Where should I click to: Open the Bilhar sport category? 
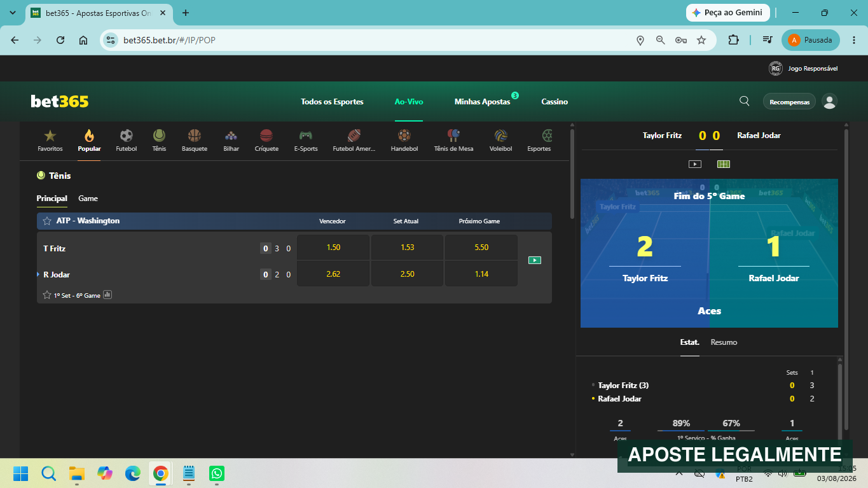231,141
